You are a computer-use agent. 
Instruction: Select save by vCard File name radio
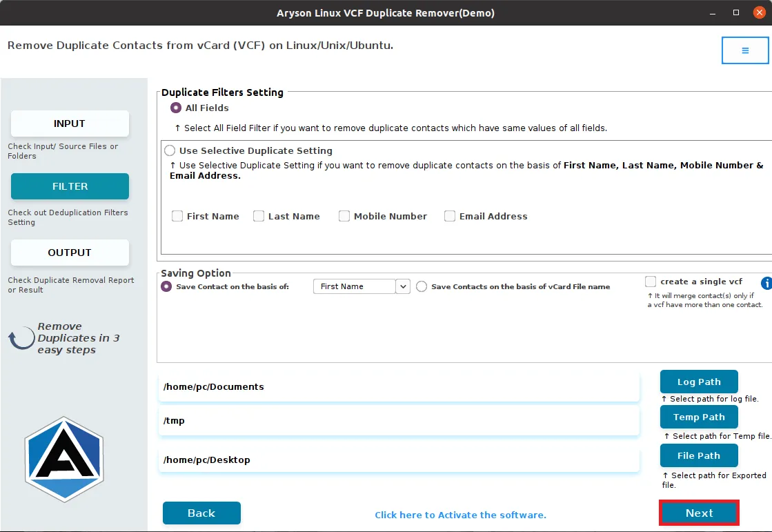coord(422,286)
